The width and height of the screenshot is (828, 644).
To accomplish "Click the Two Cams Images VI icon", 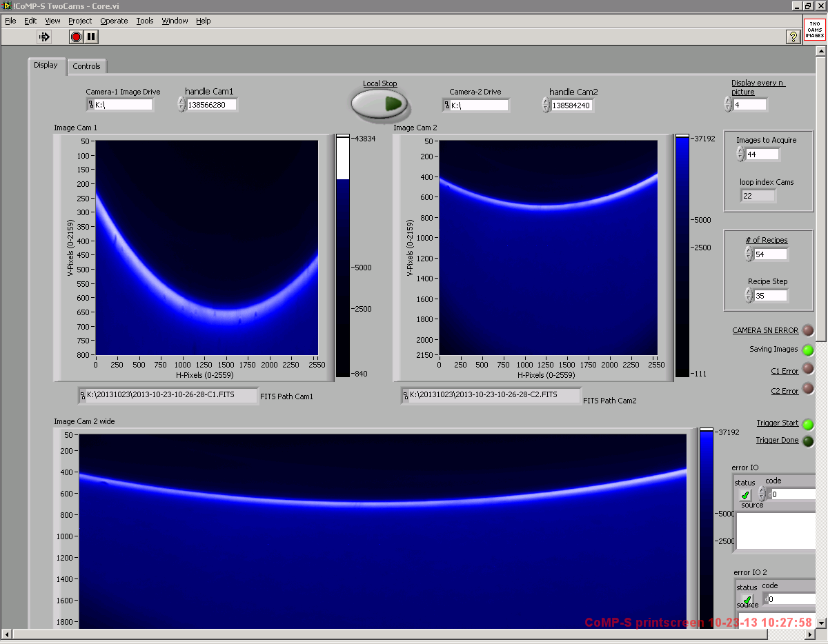I will (x=815, y=30).
